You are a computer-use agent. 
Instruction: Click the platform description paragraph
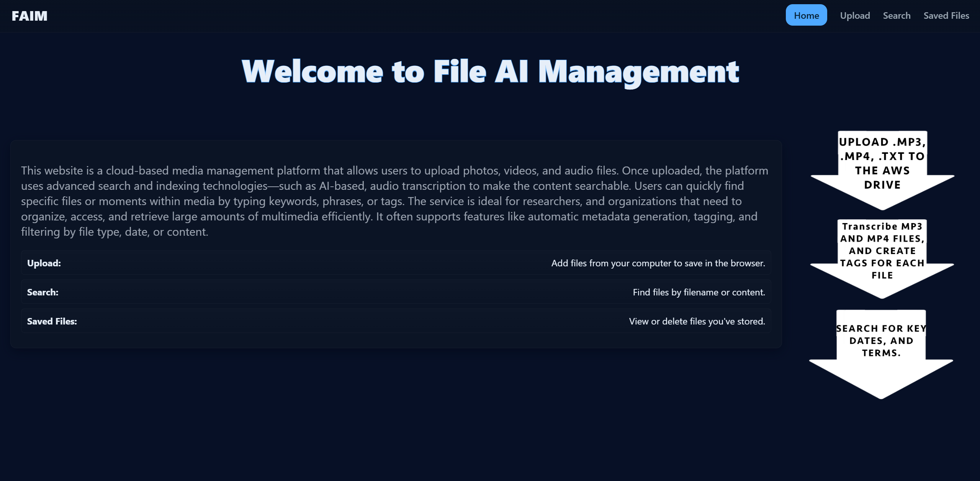click(394, 201)
